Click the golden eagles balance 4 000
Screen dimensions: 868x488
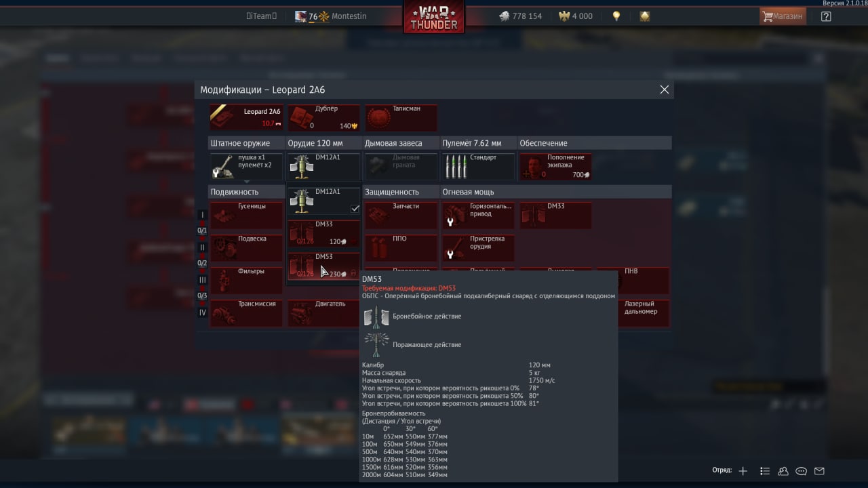point(575,16)
